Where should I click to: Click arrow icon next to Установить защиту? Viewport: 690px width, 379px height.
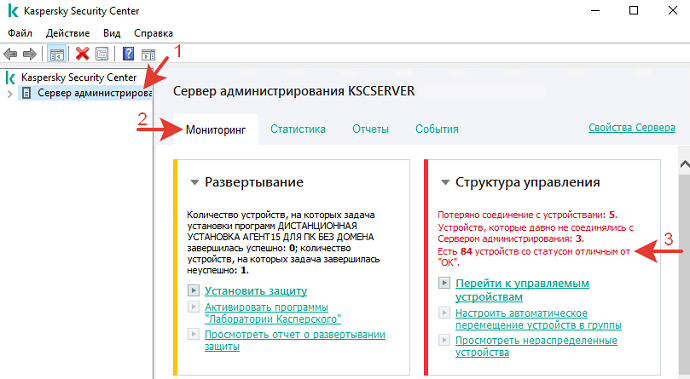click(193, 291)
